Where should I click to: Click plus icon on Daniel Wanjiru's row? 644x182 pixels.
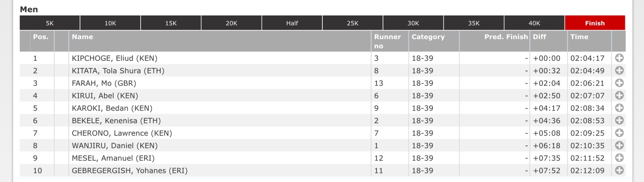coord(619,145)
